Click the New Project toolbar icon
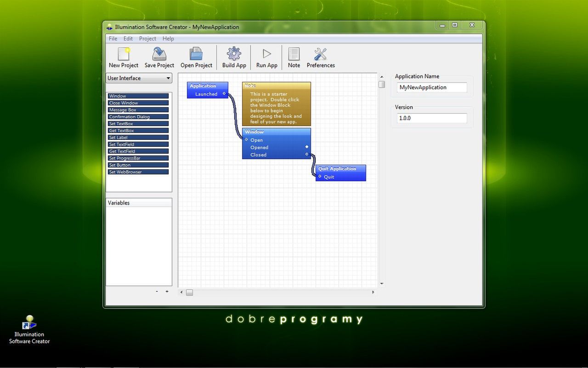Screen dimensions: 588x368 pyautogui.click(x=124, y=54)
